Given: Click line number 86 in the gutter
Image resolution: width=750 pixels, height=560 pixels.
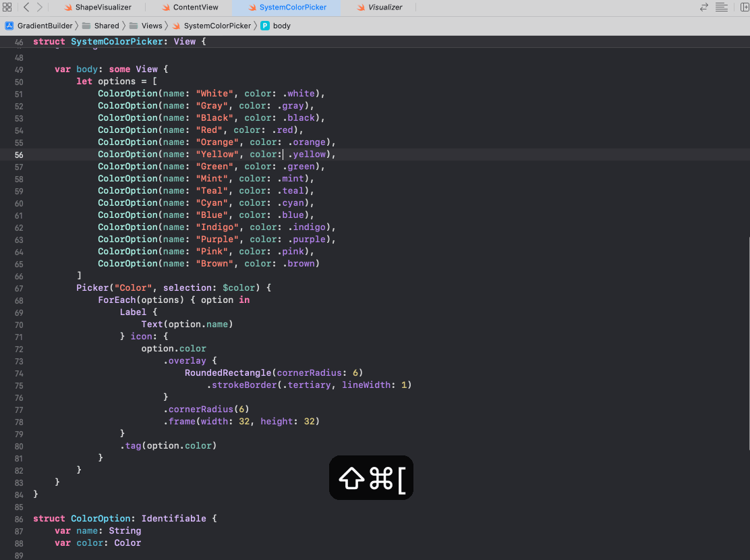Looking at the screenshot, I should point(19,519).
